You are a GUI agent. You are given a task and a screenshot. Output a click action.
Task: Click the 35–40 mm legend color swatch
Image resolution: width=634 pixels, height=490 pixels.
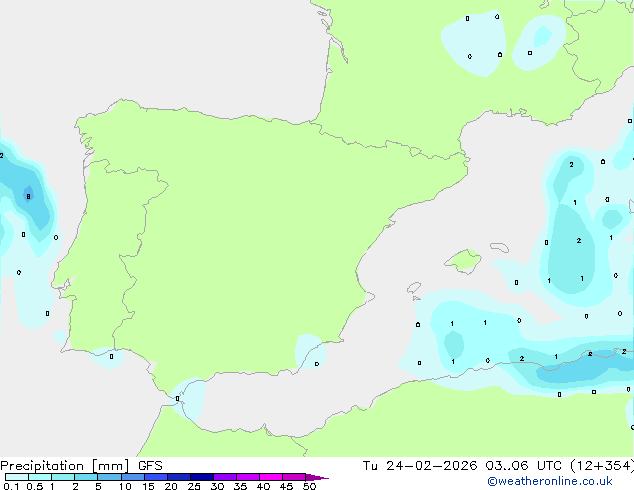pos(248,477)
